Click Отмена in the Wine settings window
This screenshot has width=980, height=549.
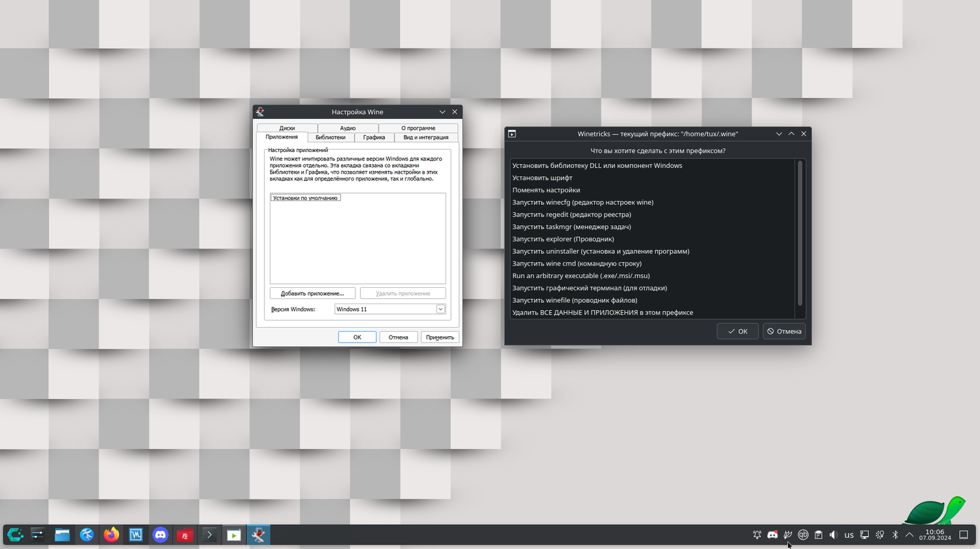point(399,337)
